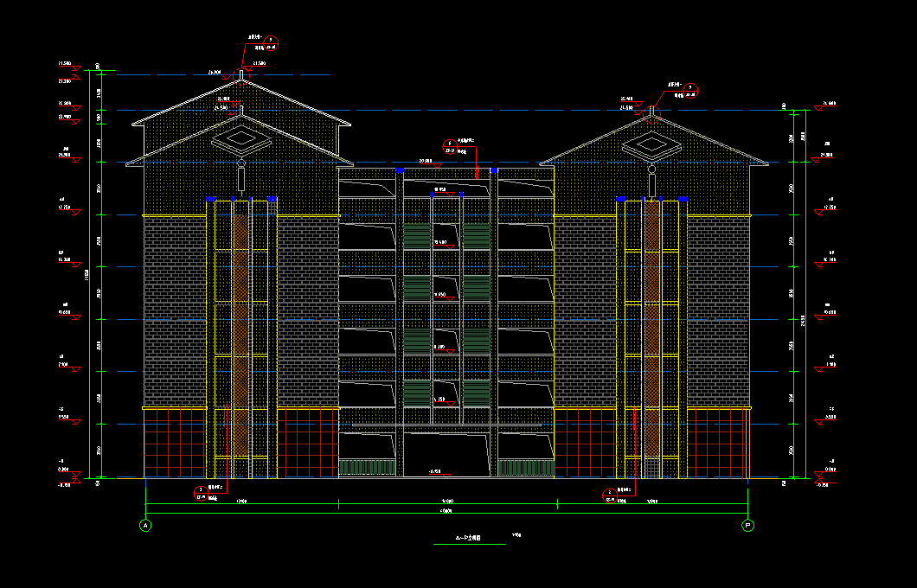Pick orange hatched strip in left tower
The width and height of the screenshot is (917, 588).
point(240,329)
